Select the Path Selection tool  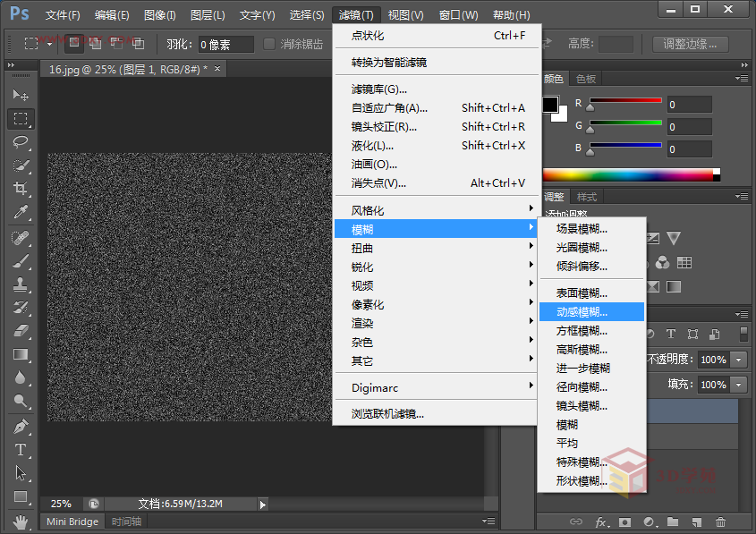click(x=21, y=473)
